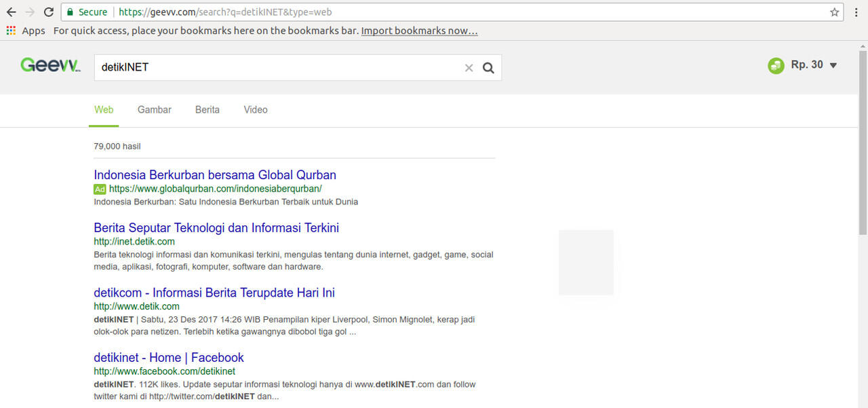Click the Rp. 30 balance text

point(807,64)
